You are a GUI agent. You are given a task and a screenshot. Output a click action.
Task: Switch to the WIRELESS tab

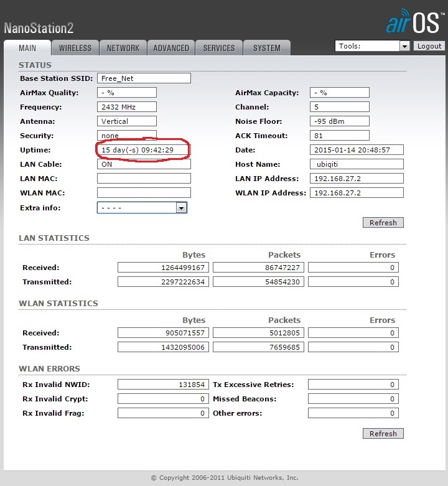[75, 48]
